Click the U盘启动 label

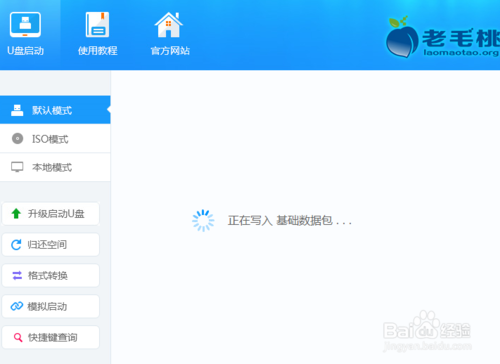26,51
